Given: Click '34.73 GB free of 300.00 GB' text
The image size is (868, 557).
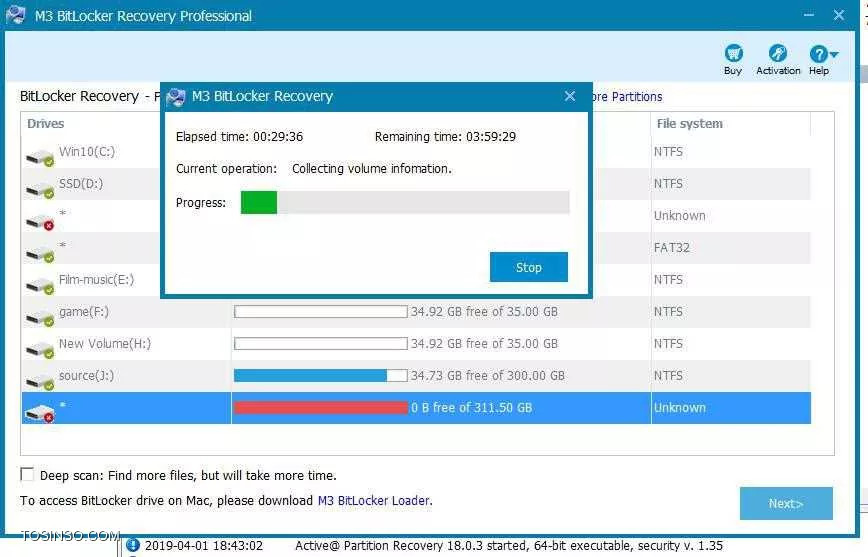Looking at the screenshot, I should point(488,375).
